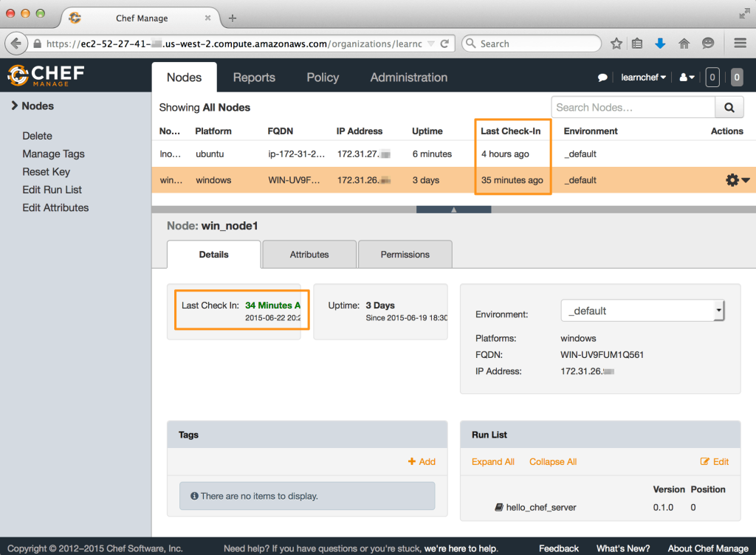Go to the Firefox home icon

click(684, 44)
